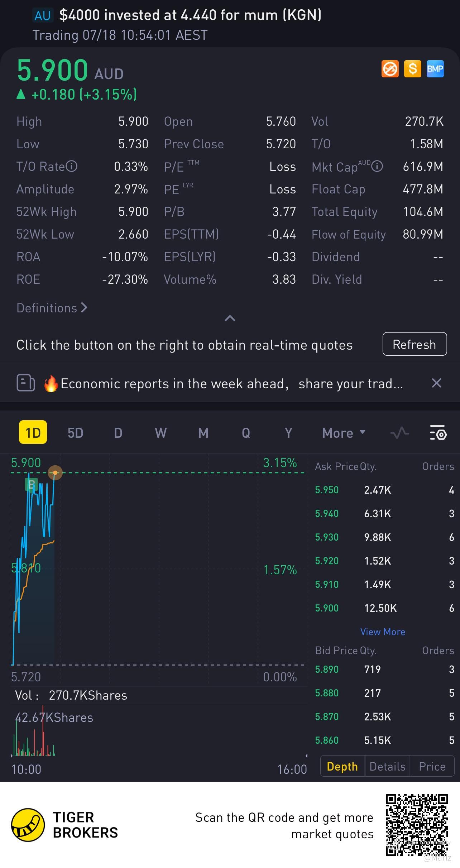Switch chart to weekly W timeframe
The height and width of the screenshot is (868, 460).
tap(160, 433)
